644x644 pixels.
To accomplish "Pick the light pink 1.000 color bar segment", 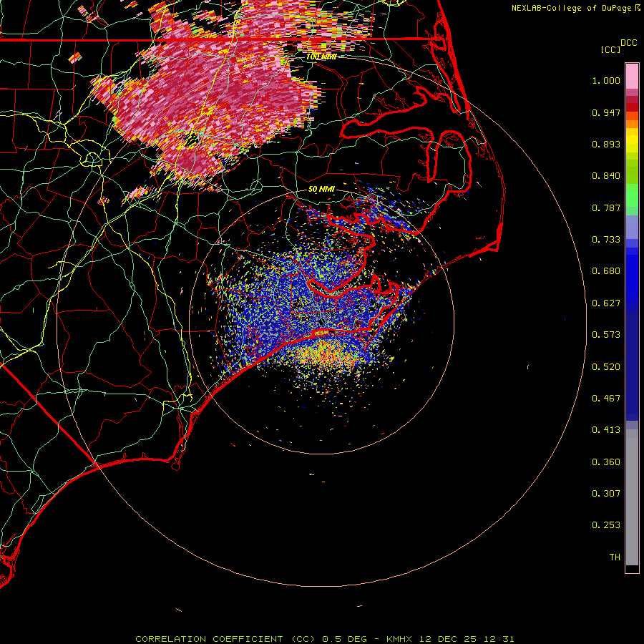I will 632,76.
